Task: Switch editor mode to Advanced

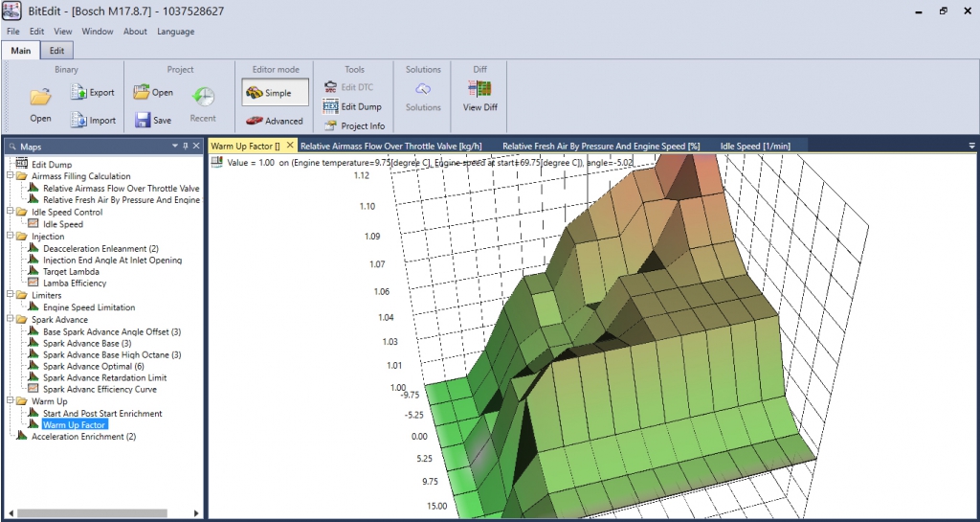Action: 274,121
